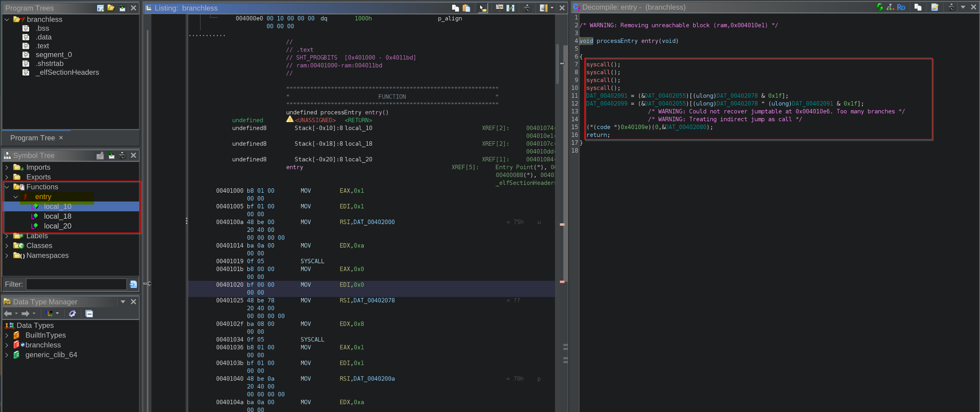Click the open tree view folder icon
The image size is (980, 412).
click(111, 8)
